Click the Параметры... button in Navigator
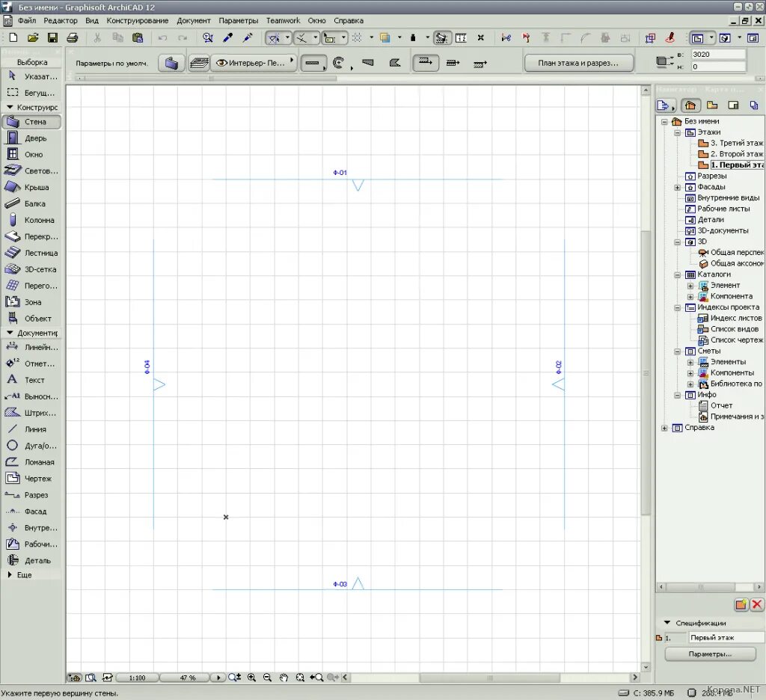Screen dimensions: 766x700 (x=711, y=654)
